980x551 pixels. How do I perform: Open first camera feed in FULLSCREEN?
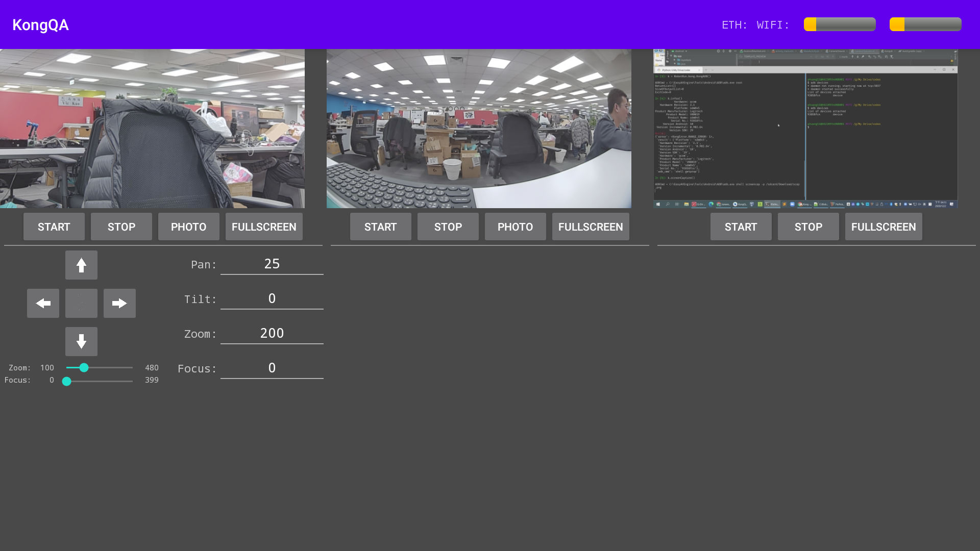(x=264, y=227)
